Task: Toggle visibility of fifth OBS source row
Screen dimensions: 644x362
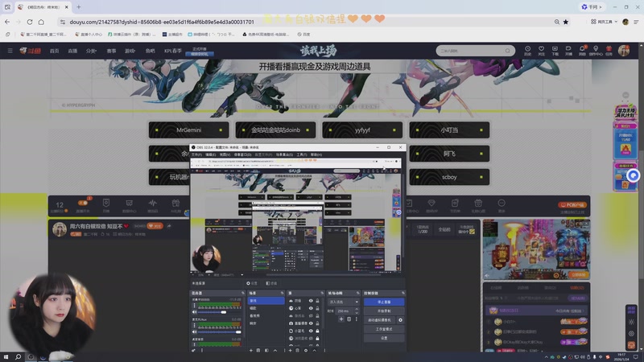Action: 311,331
